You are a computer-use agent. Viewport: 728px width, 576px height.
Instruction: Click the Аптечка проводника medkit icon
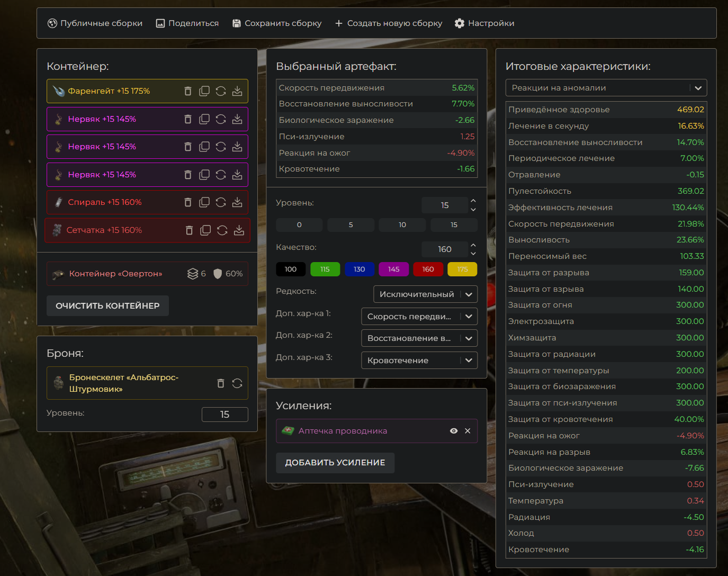click(x=287, y=431)
